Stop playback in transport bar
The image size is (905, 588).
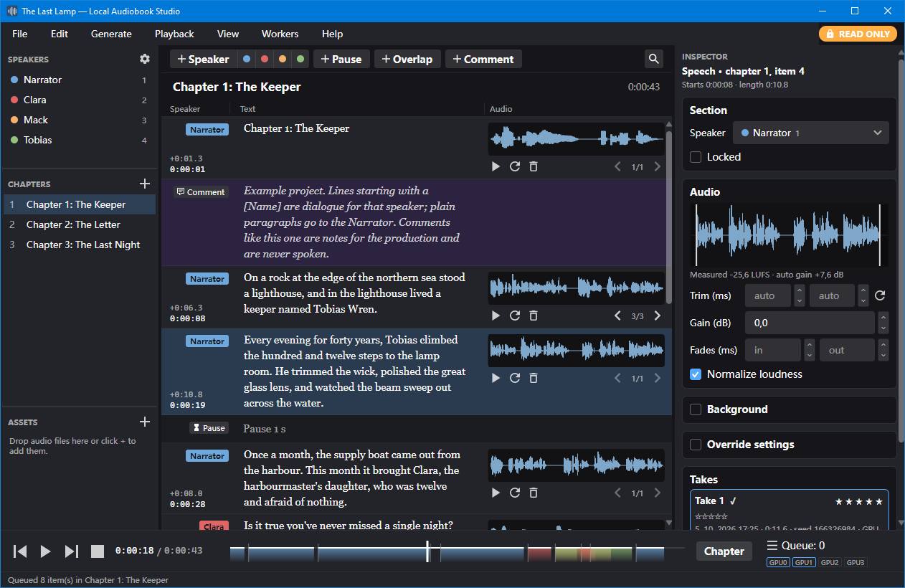pos(98,551)
